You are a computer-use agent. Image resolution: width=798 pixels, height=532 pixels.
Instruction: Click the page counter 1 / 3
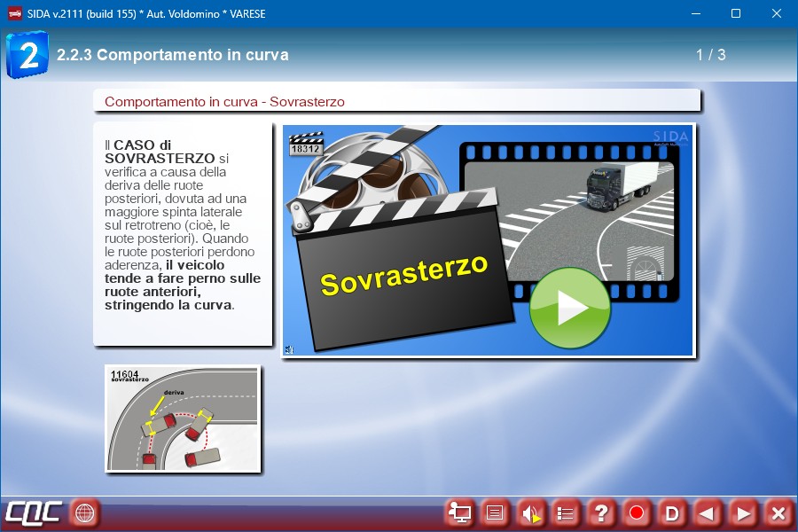[x=710, y=55]
